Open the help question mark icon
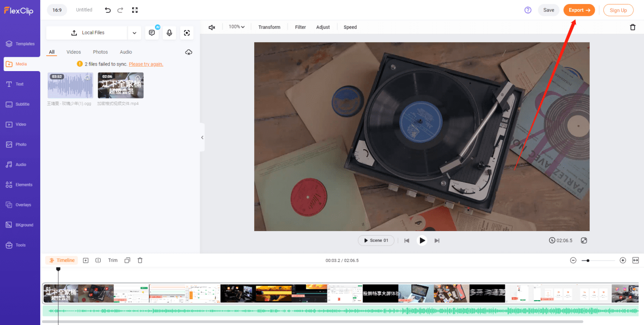The image size is (644, 325). [x=528, y=10]
